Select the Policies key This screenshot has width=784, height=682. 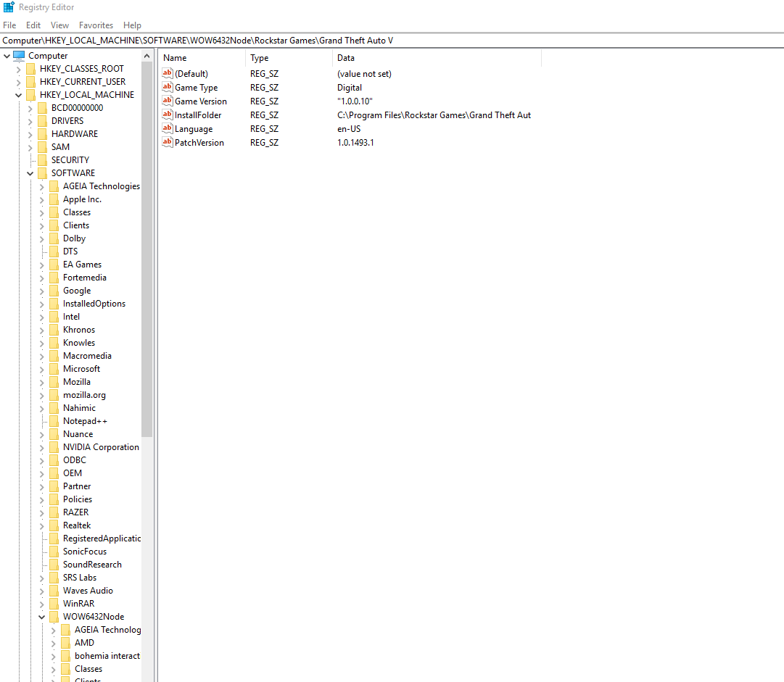[x=78, y=499]
